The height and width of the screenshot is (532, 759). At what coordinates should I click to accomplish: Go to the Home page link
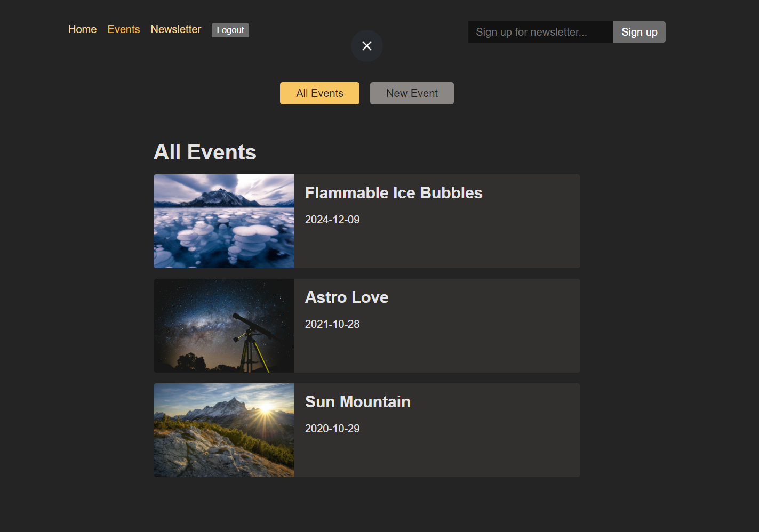click(83, 29)
